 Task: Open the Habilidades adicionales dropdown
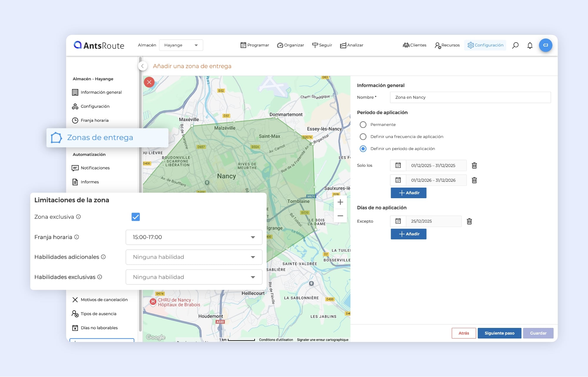[x=194, y=257]
